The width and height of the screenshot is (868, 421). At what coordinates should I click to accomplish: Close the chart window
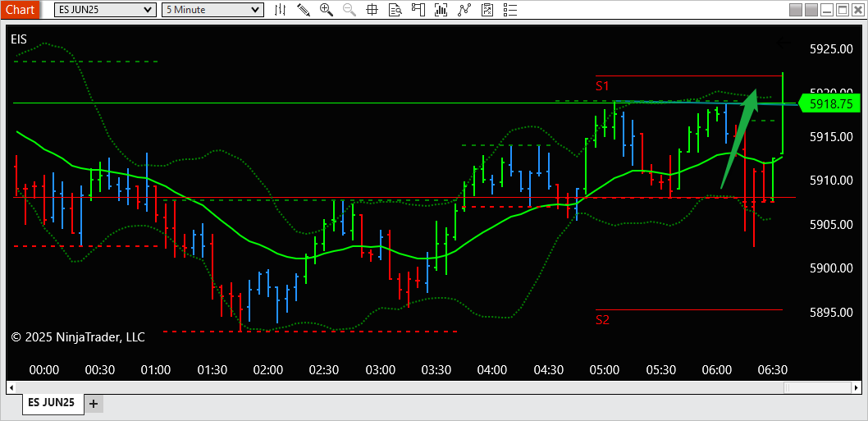pos(857,10)
